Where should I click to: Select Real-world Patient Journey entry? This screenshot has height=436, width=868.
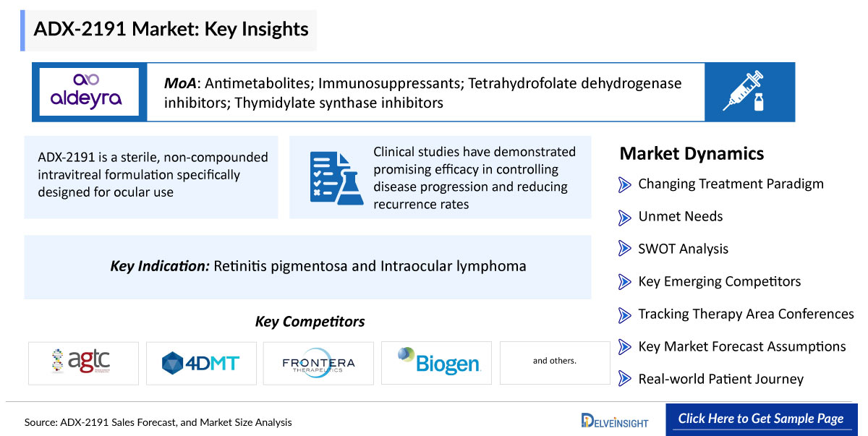coord(720,379)
